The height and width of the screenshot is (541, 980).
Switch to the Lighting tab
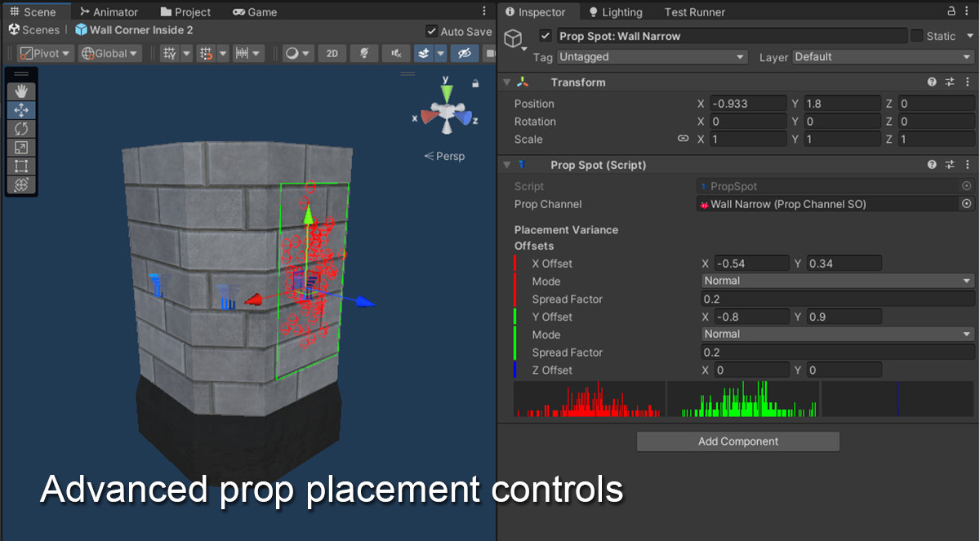[615, 11]
